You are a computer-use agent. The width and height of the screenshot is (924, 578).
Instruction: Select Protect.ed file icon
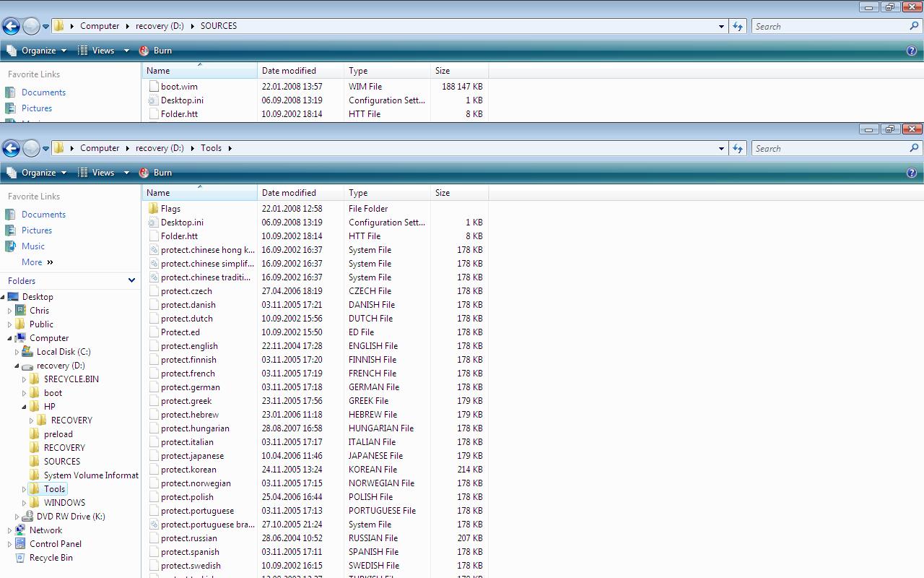coord(153,332)
